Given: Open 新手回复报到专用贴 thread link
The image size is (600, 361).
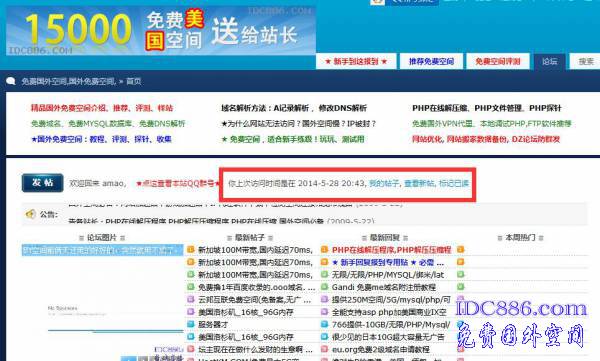Looking at the screenshot, I should point(374,263).
